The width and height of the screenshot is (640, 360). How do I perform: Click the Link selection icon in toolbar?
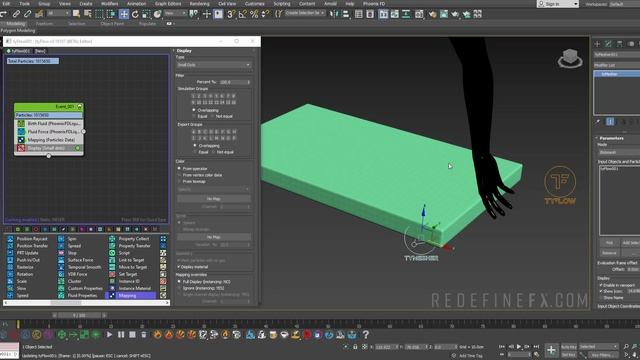(16, 14)
